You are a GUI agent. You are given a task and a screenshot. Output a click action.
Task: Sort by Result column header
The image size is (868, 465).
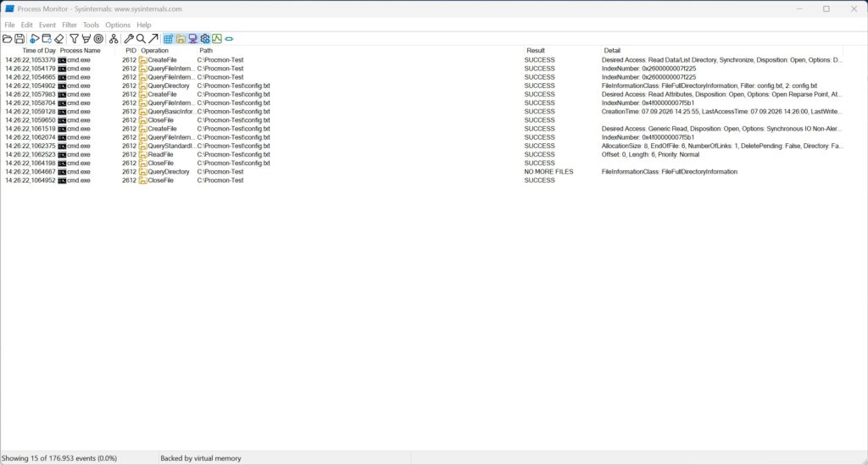[536, 50]
